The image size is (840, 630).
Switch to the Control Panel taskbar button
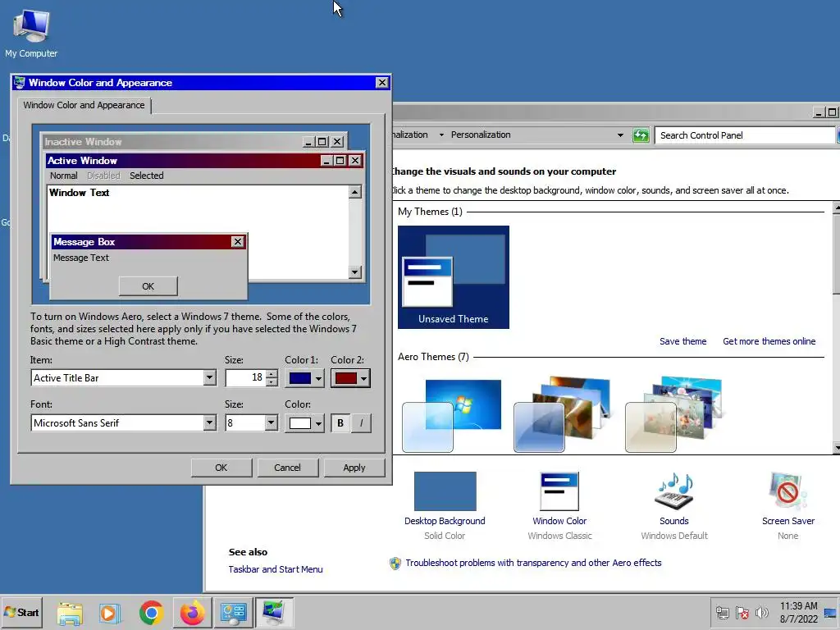pyautogui.click(x=234, y=613)
